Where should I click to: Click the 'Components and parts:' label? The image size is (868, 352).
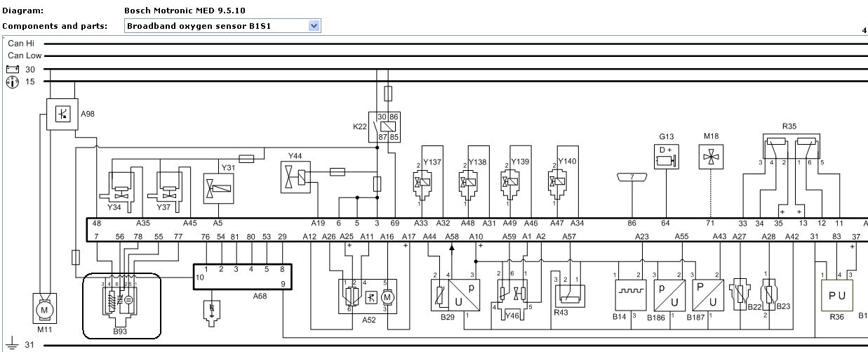pos(55,26)
